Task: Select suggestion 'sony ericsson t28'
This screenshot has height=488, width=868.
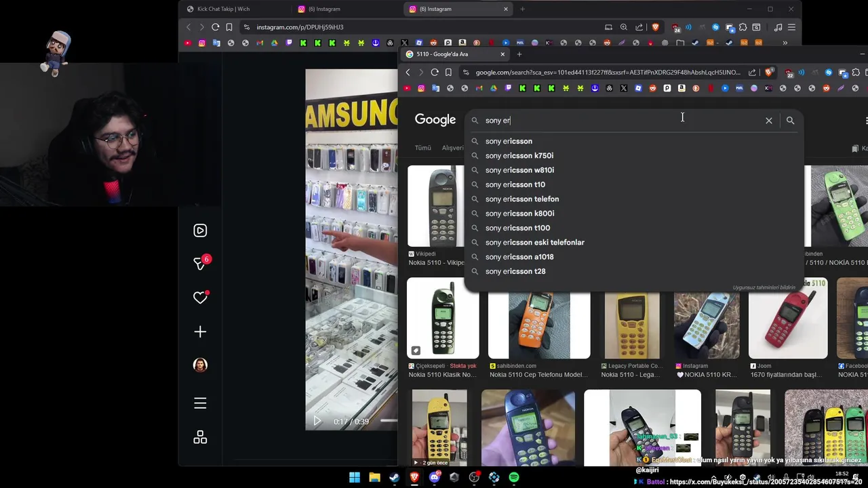Action: [x=633, y=271]
